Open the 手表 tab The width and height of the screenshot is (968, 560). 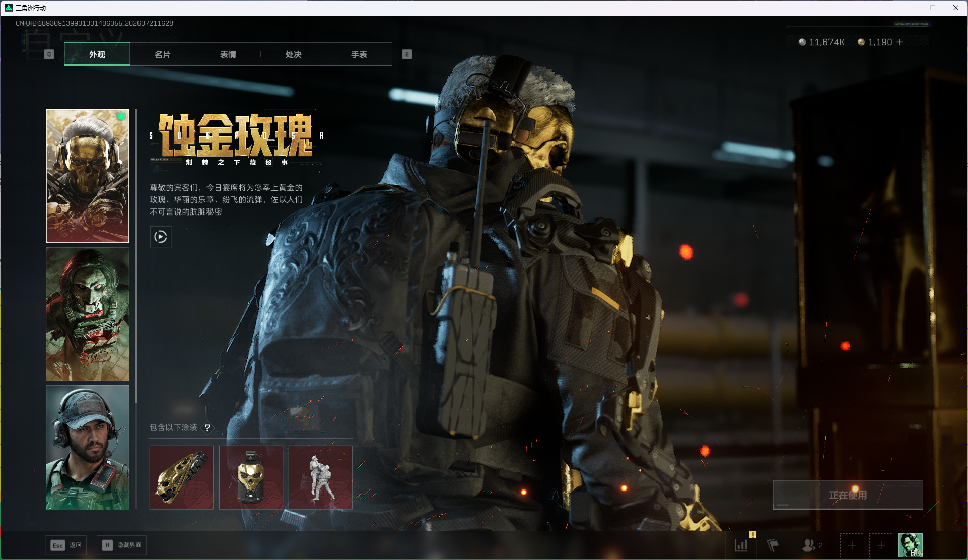pyautogui.click(x=359, y=54)
